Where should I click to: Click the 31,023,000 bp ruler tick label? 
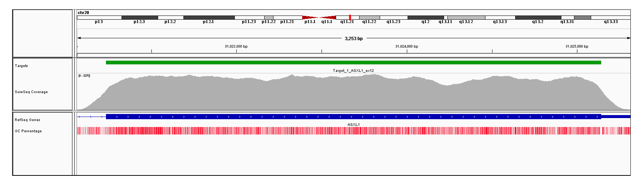[x=236, y=46]
